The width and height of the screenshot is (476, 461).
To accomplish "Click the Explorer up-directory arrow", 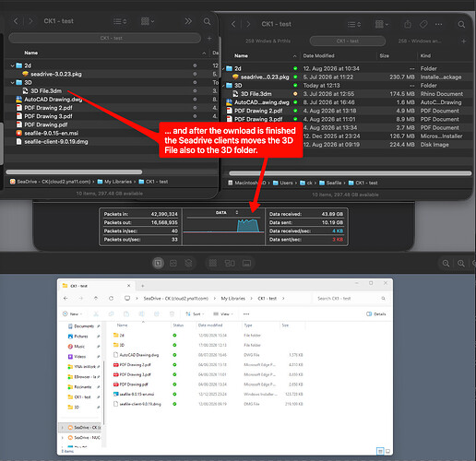I will [x=96, y=298].
